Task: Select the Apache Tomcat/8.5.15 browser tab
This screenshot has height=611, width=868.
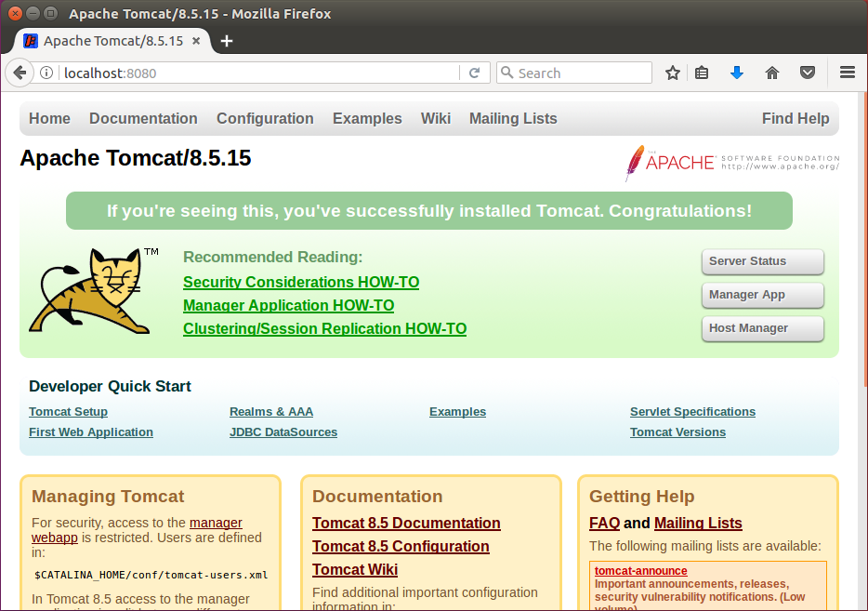Action: click(x=113, y=41)
